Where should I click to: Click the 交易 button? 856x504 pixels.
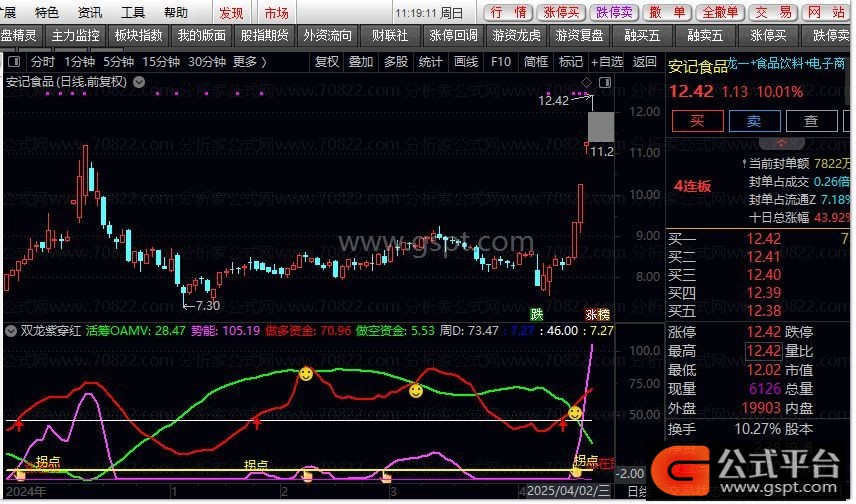774,12
